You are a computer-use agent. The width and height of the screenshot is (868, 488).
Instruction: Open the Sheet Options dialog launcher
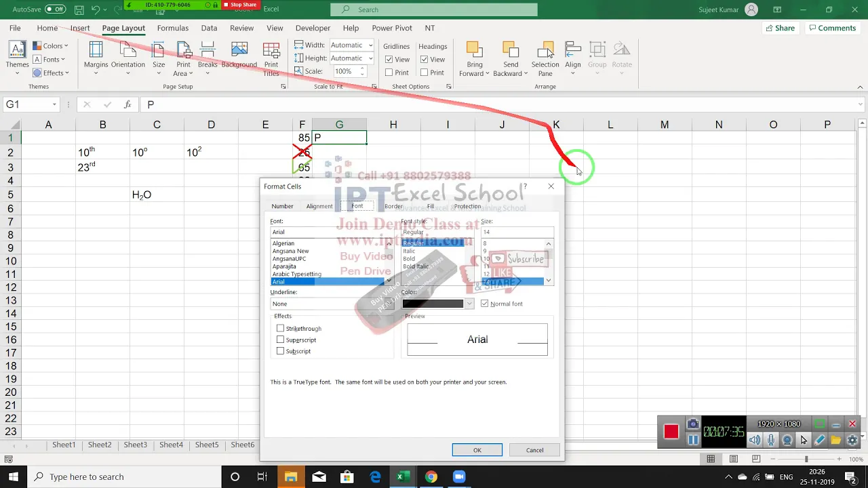448,87
